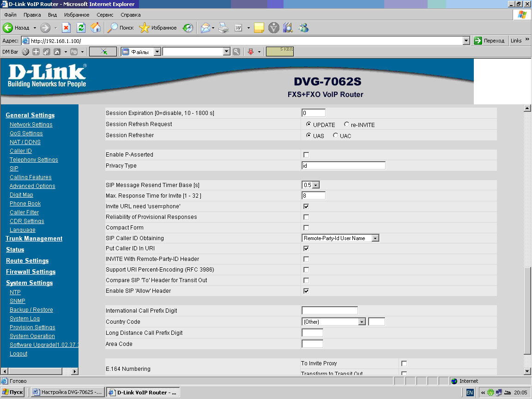
Task: Uncheck Put Caller ID In URI
Action: [x=306, y=248]
